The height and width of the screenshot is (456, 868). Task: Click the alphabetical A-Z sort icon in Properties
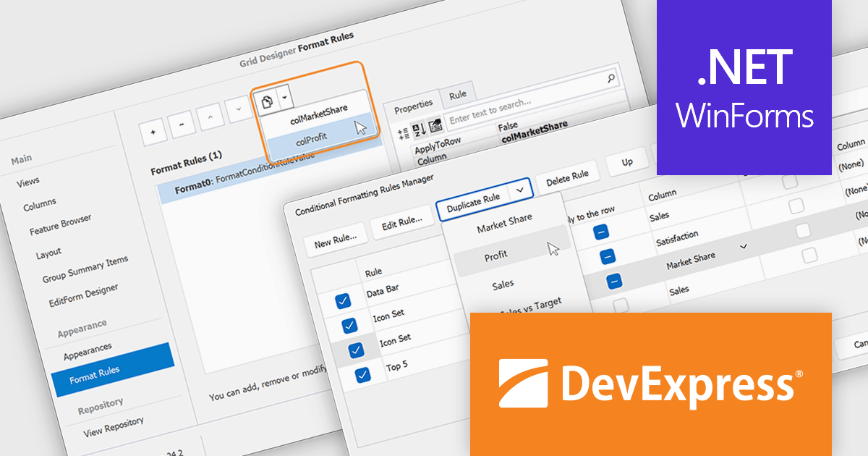420,130
